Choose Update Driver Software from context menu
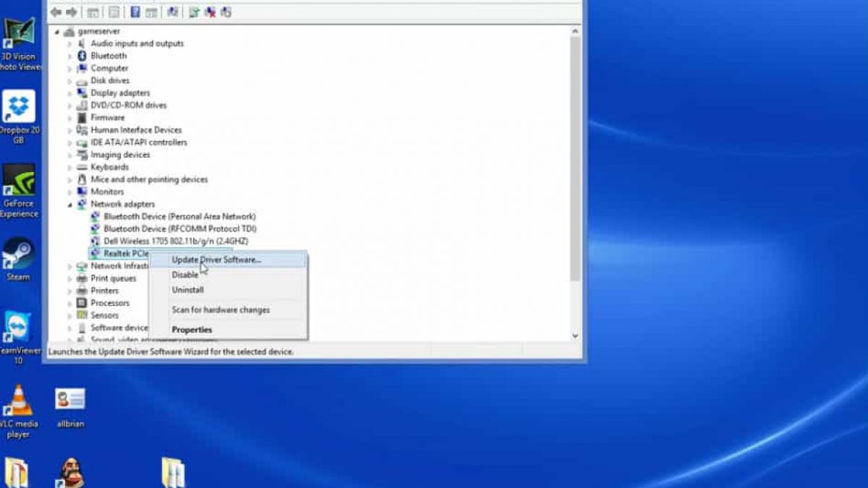The height and width of the screenshot is (488, 868). click(x=228, y=260)
